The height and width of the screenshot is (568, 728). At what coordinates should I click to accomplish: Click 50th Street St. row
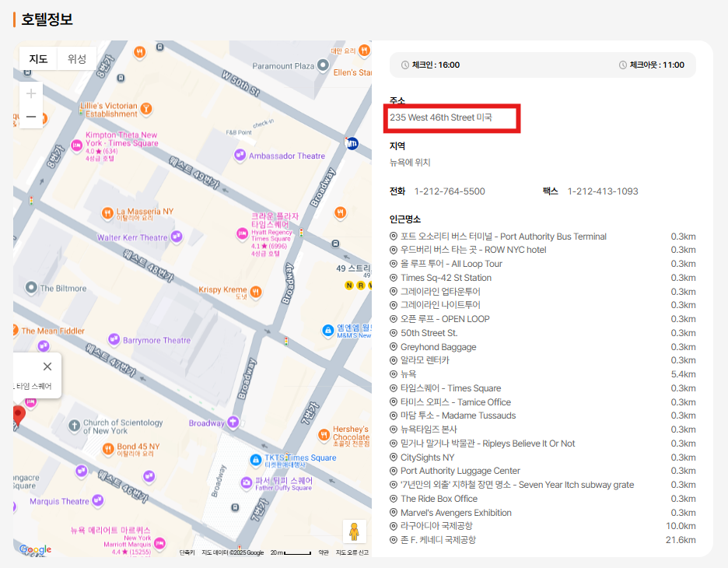pos(542,333)
